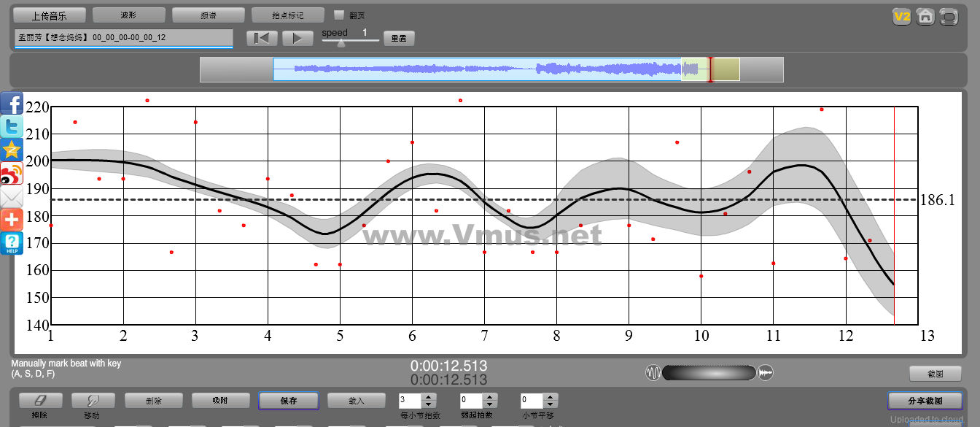Increase the 小节平移 bar offset value
This screenshot has width=980, height=427.
coord(551,397)
